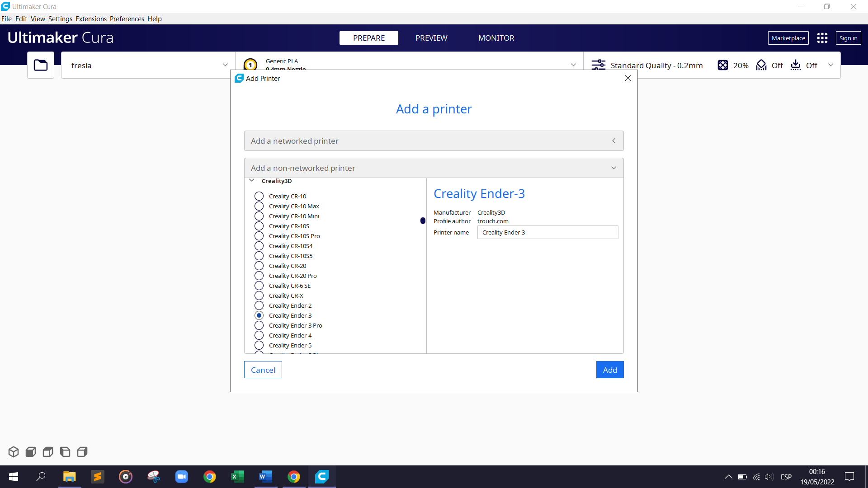
Task: Click Cancel to dismiss dialog
Action: coord(263,370)
